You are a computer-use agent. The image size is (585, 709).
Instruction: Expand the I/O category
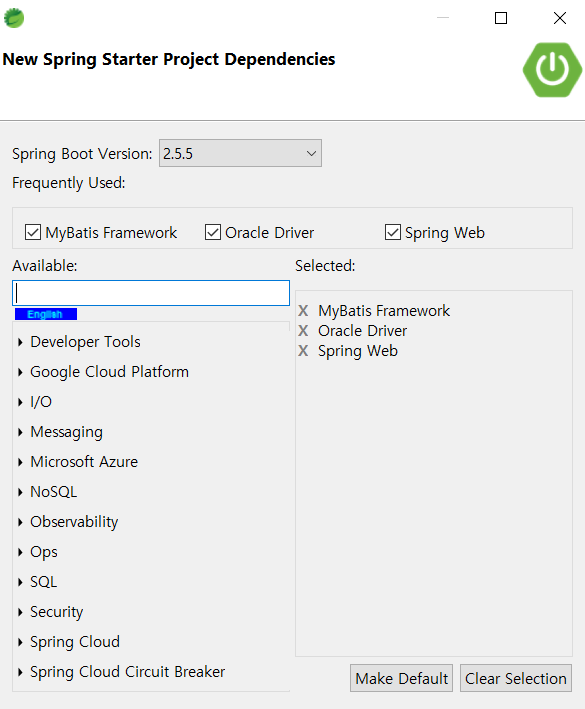pos(20,402)
